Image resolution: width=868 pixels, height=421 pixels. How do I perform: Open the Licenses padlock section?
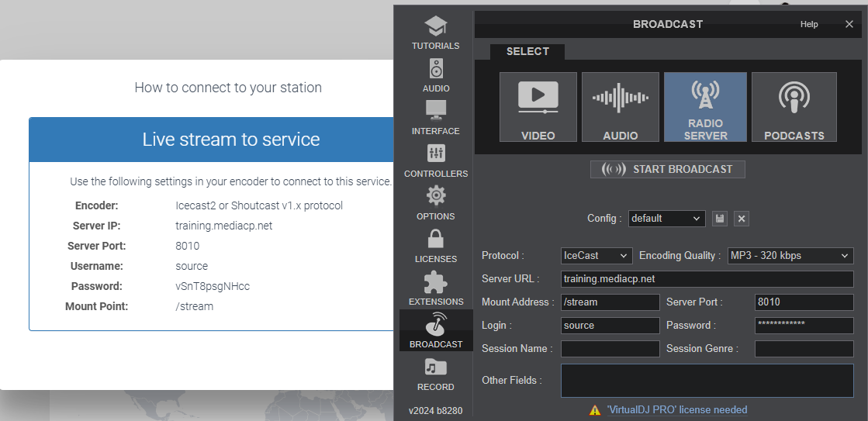coord(436,246)
